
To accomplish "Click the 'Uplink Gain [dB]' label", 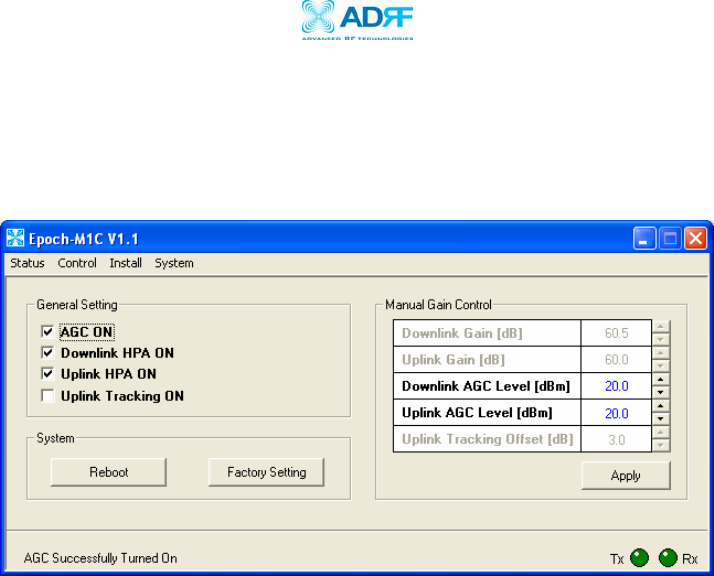I will (453, 360).
